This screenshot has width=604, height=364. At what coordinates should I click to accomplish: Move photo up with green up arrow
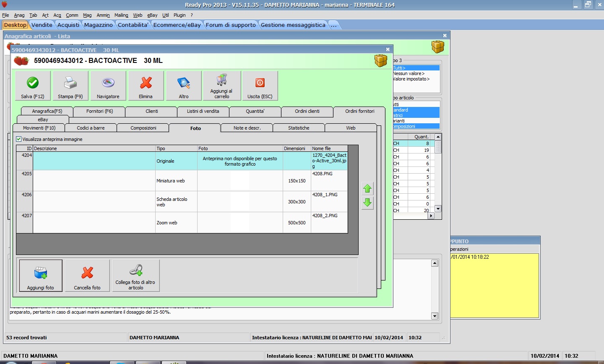tap(367, 189)
